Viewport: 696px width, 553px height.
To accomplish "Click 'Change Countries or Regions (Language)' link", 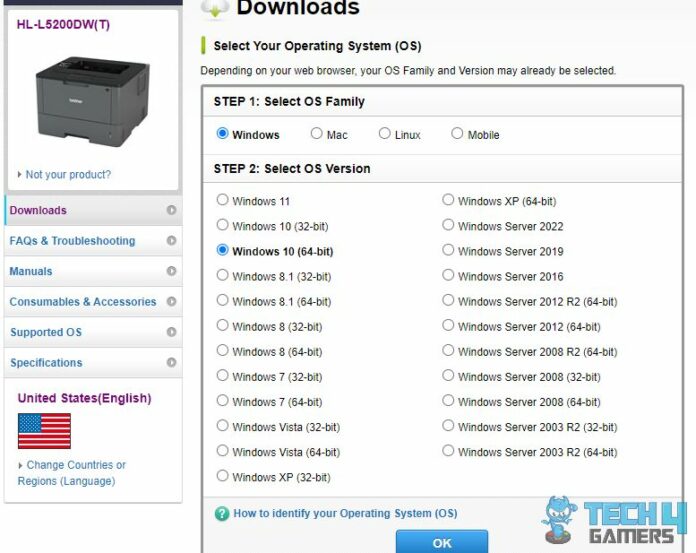I will click(x=72, y=473).
